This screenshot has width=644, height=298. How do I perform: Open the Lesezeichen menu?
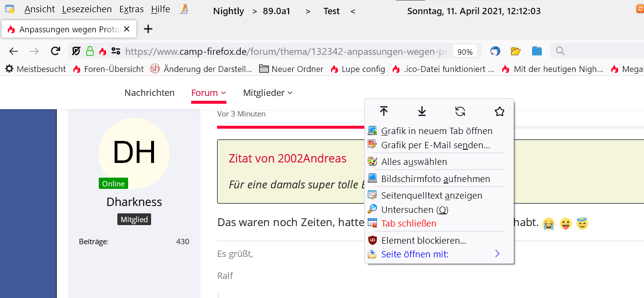coord(88,9)
